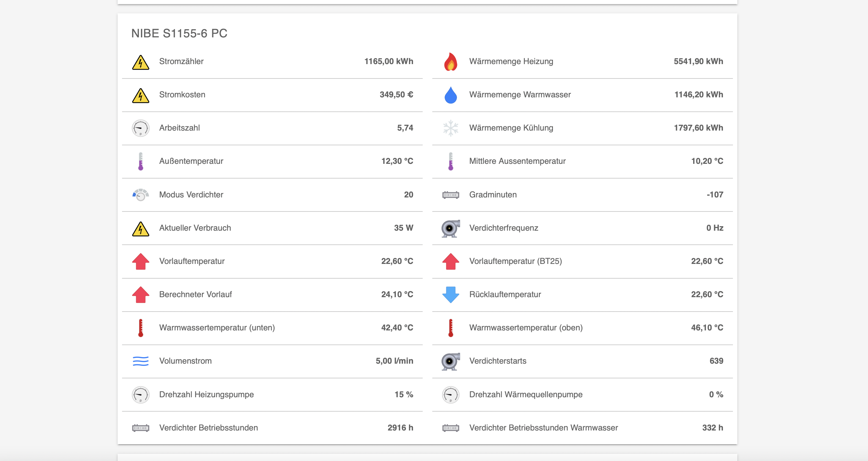Open the Arbeitszahl entity label
Image resolution: width=868 pixels, height=461 pixels.
[x=180, y=128]
